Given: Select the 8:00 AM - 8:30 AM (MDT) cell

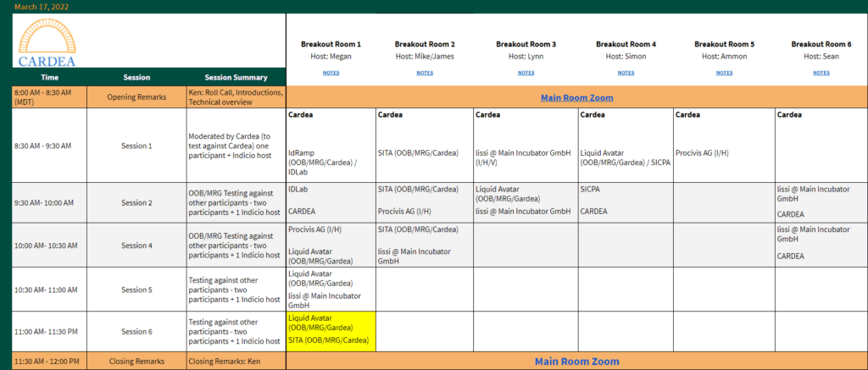Looking at the screenshot, I should point(49,97).
